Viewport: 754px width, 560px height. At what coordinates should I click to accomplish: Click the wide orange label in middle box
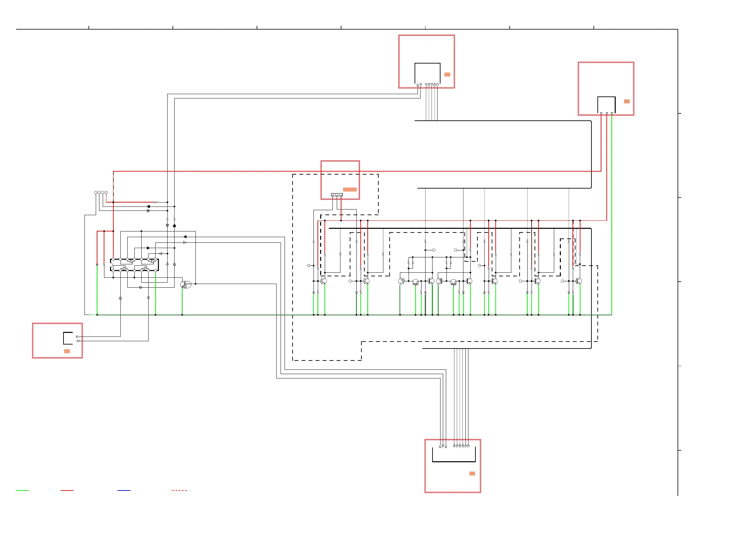point(349,190)
